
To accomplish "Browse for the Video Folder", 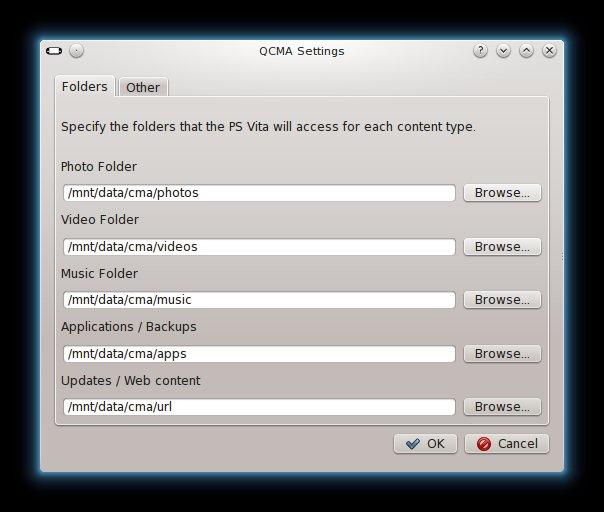I will click(x=502, y=247).
